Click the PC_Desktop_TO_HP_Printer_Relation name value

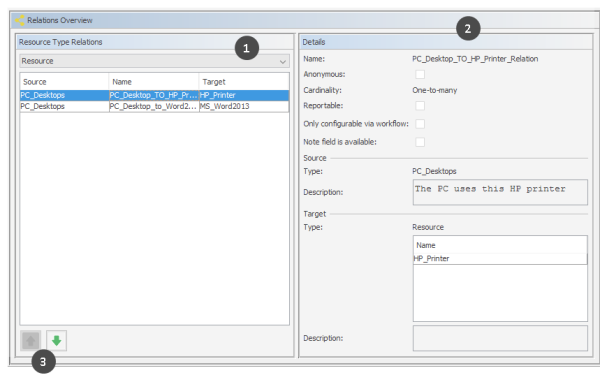[475, 59]
